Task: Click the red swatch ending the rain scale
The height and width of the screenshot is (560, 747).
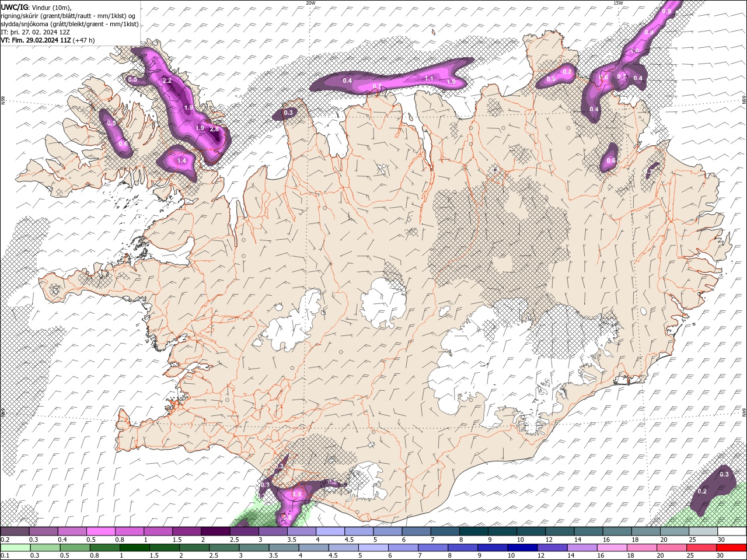Action: click(x=731, y=548)
